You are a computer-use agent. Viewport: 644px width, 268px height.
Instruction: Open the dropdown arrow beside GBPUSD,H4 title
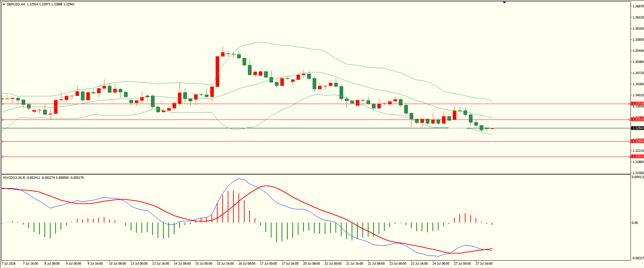pos(4,4)
